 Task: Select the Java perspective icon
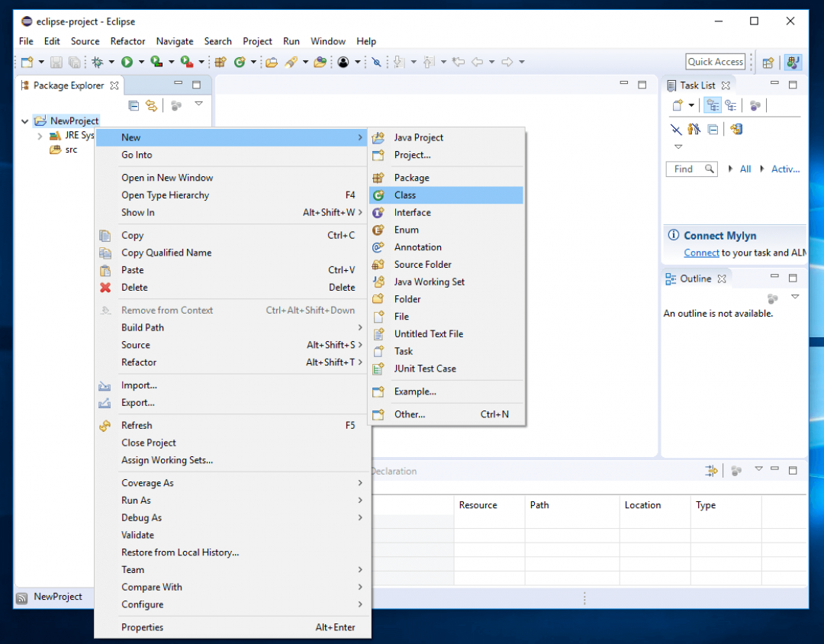pos(793,63)
